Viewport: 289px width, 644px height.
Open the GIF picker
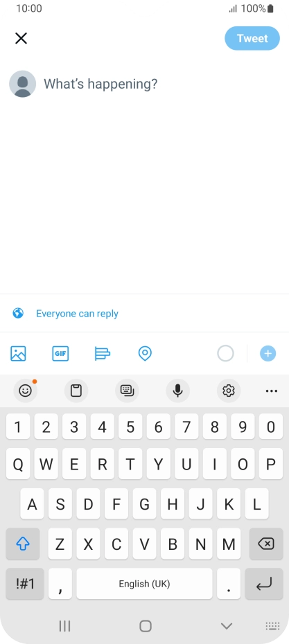click(60, 353)
